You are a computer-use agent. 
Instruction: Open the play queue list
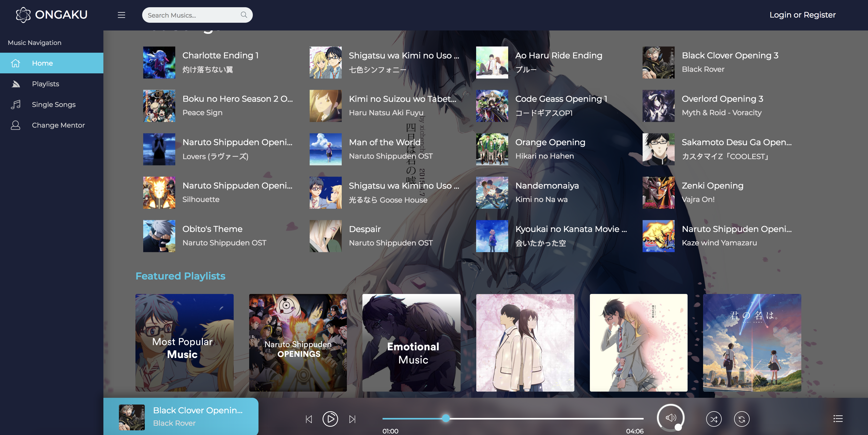click(838, 418)
